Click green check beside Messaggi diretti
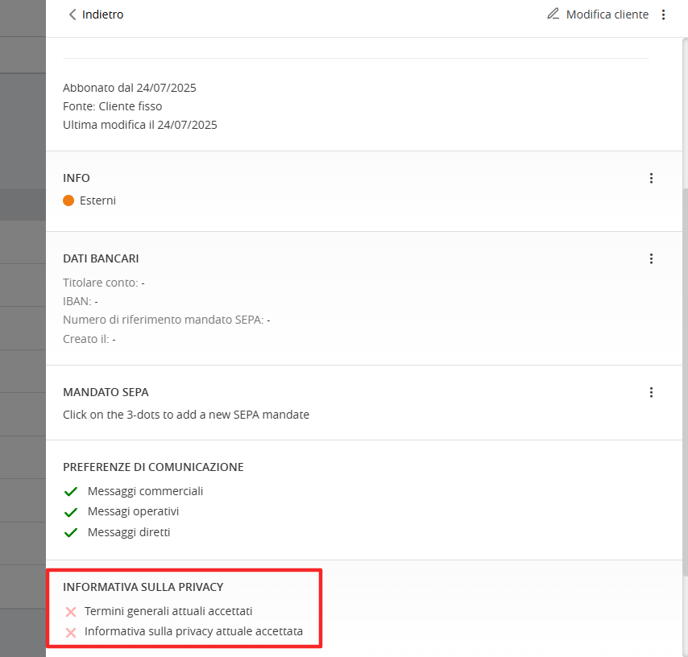 coord(71,532)
